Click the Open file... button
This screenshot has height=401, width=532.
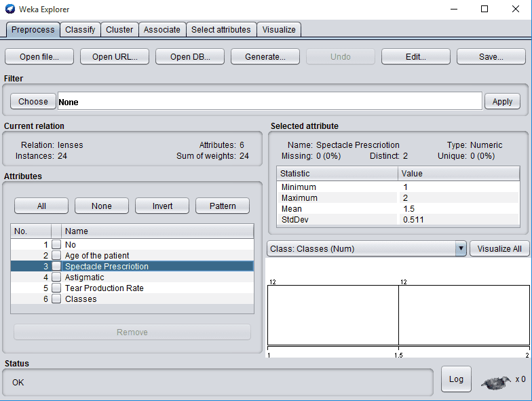tap(39, 57)
